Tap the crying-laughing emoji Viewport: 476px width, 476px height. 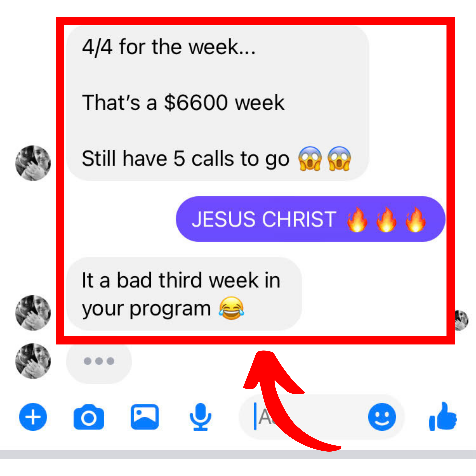tap(231, 308)
